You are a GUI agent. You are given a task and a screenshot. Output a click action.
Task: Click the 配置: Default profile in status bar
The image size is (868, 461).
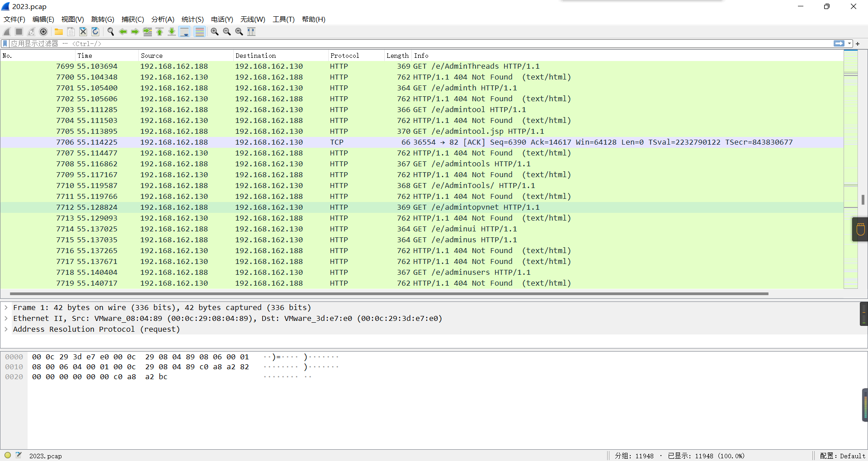[x=842, y=456]
